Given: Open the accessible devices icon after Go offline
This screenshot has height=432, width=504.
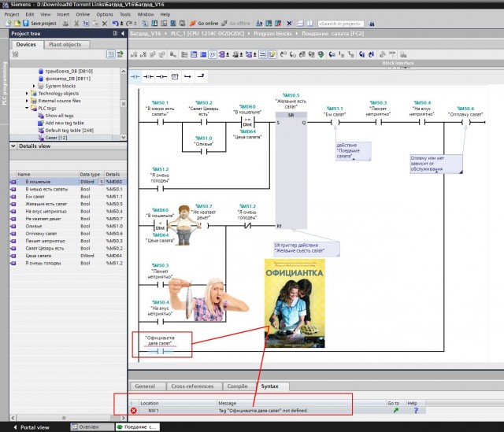Looking at the screenshot, I should tap(259, 23).
